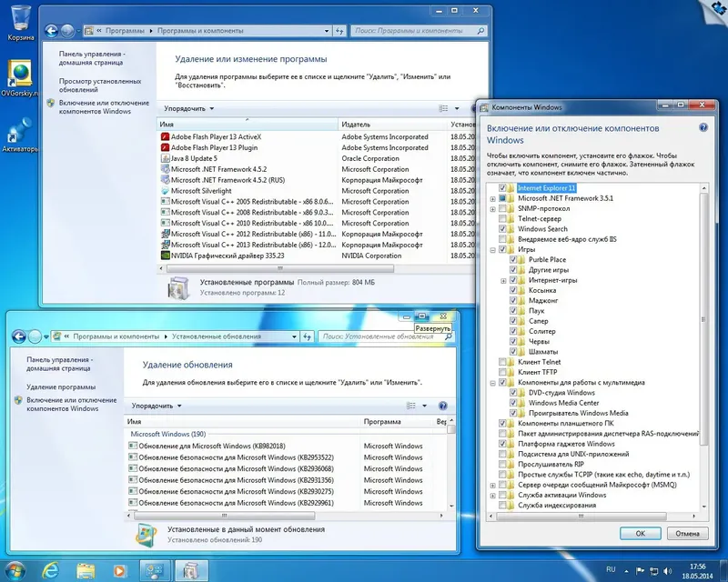Uncheck the Шахматы game checkbox
728x582 pixels.
[x=513, y=351]
